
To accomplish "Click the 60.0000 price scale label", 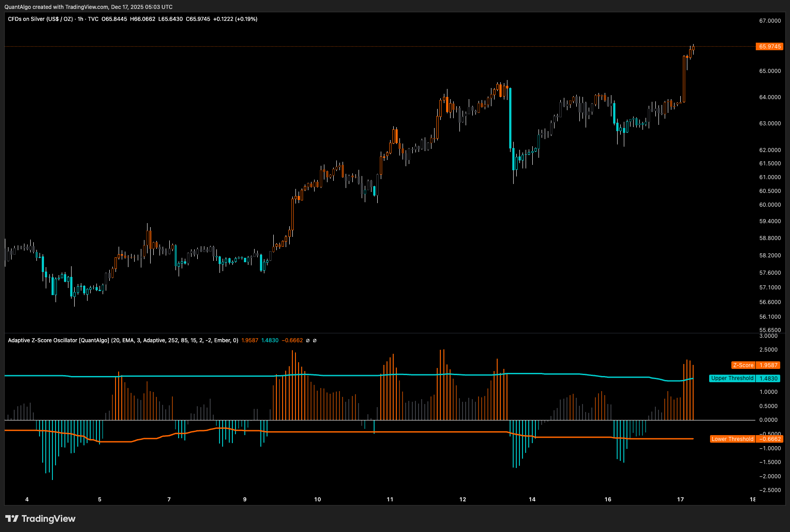I will point(770,205).
